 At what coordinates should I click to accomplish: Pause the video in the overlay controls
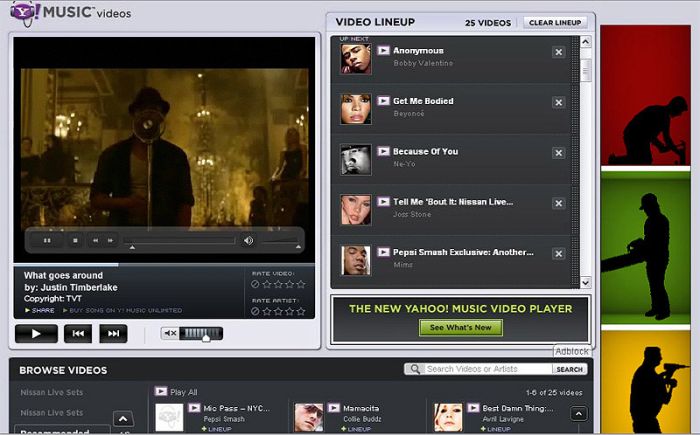tap(47, 240)
